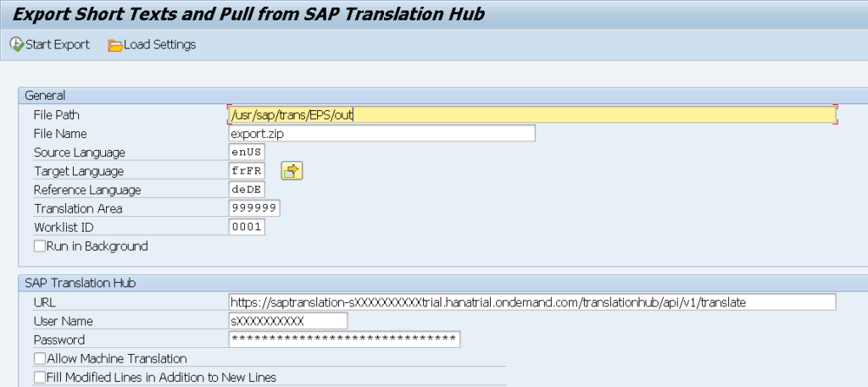Click the Target Language label
The height and width of the screenshot is (387, 868).
[79, 171]
